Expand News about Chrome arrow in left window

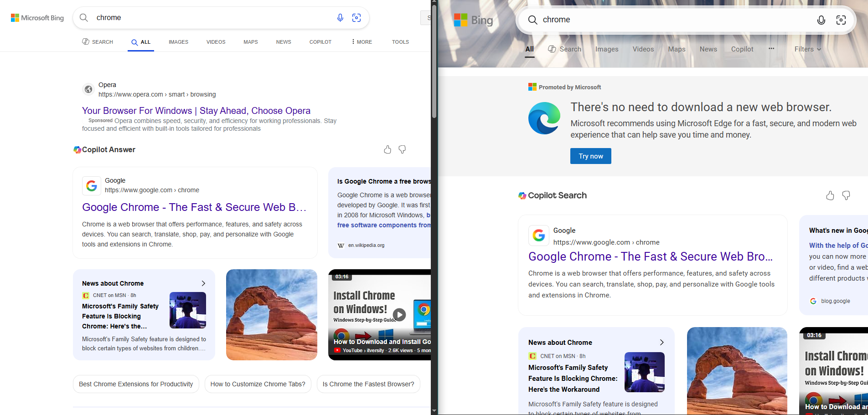point(203,283)
